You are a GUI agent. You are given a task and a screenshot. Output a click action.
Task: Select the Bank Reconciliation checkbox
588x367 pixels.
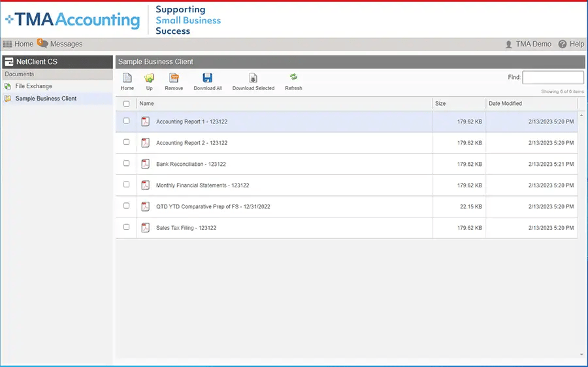126,163
